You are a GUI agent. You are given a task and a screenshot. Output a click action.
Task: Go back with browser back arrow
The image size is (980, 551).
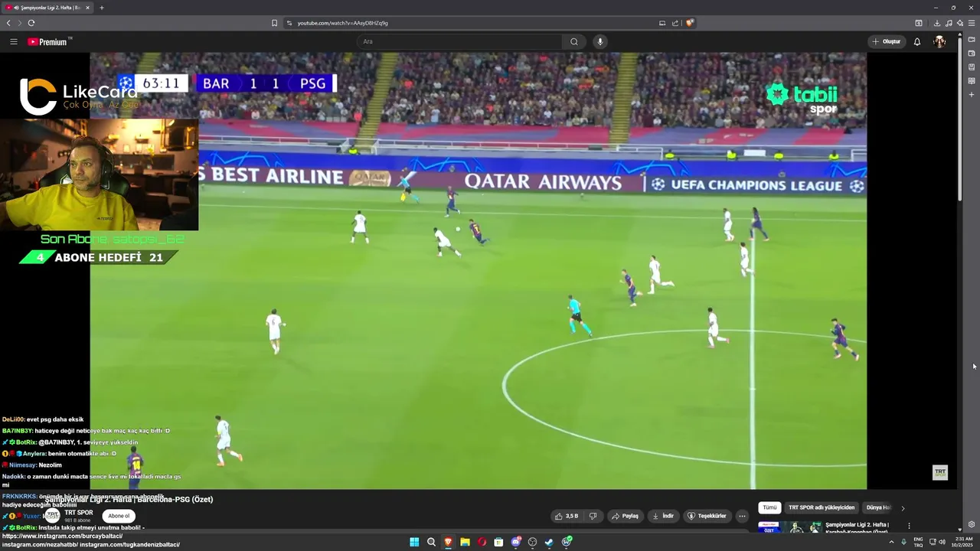[8, 23]
